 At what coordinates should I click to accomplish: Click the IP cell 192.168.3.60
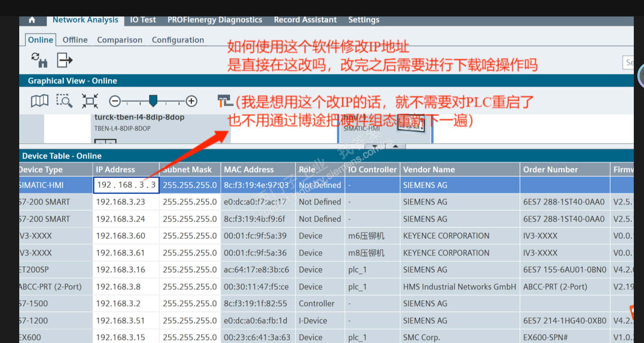pos(126,236)
